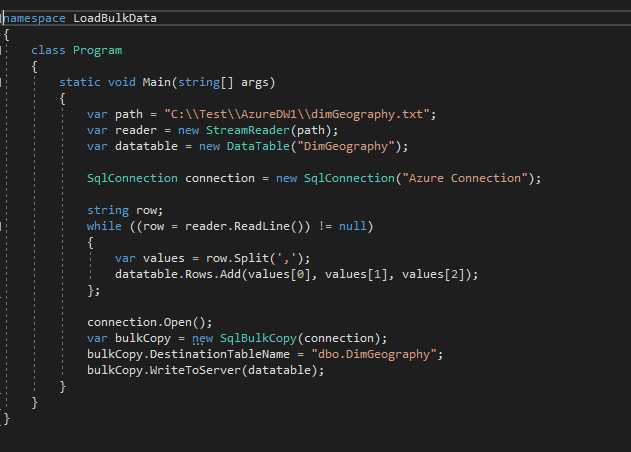Click the Open method on connection
The width and height of the screenshot is (631, 452).
coord(177,322)
